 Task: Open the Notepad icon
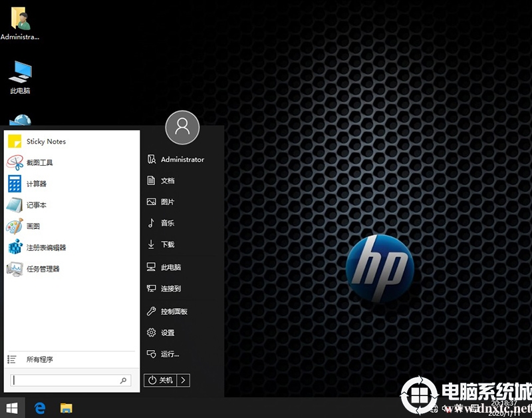[x=15, y=205]
